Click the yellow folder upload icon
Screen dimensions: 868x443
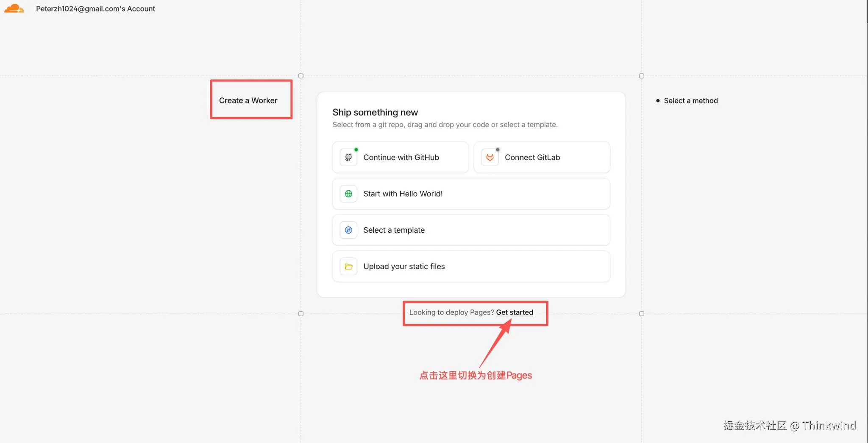tap(348, 267)
